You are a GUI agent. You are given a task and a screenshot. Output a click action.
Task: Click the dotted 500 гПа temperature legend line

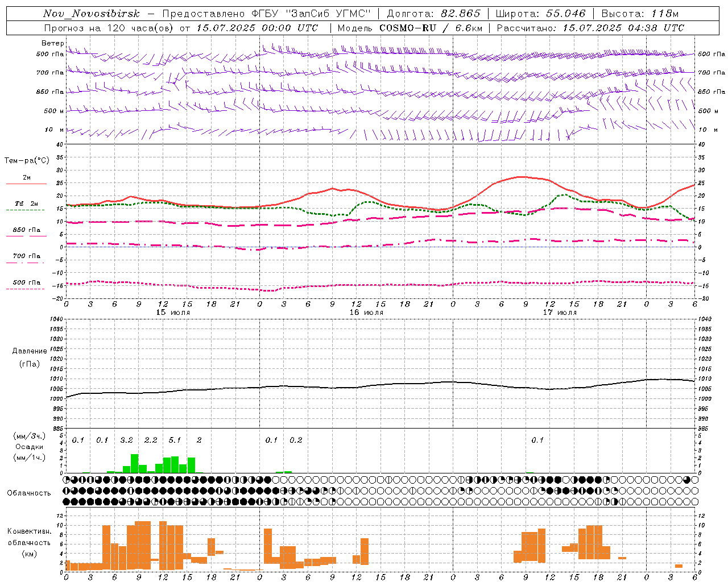25,289
